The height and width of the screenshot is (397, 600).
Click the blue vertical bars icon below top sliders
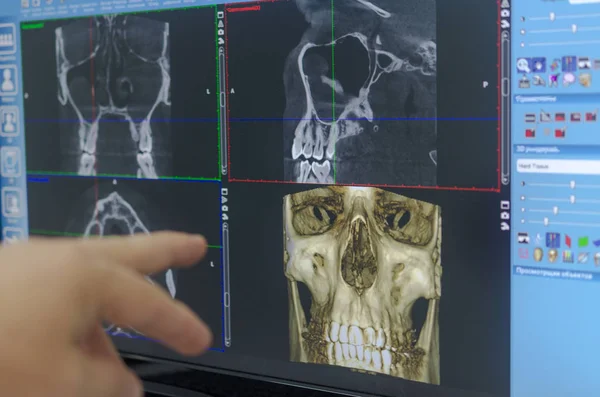[569, 63]
